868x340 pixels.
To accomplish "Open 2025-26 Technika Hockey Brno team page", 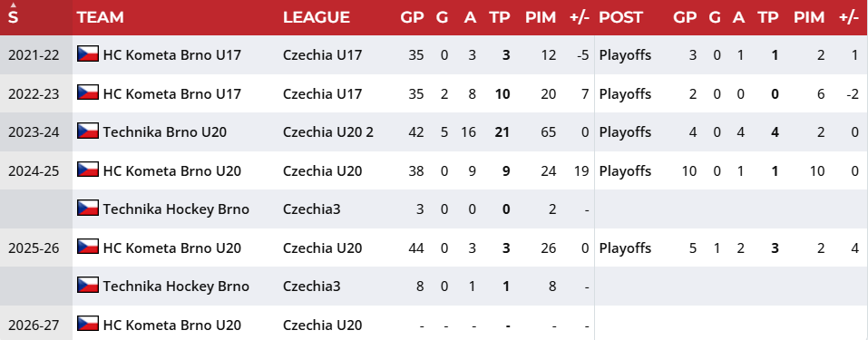I will click(176, 286).
